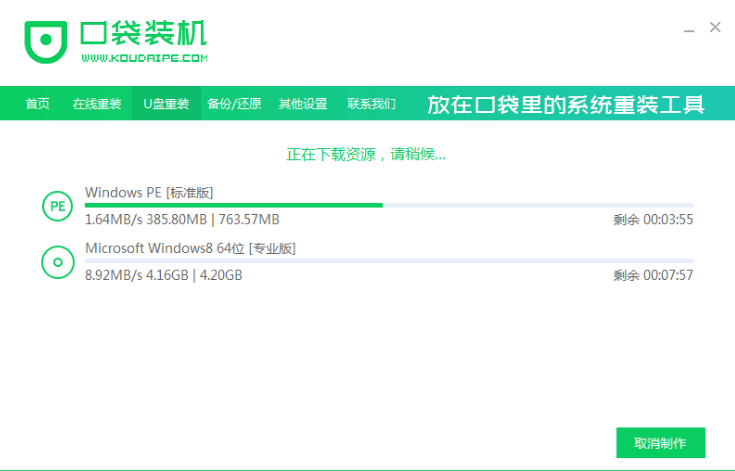Click the 剩余 00:07:57 remaining time

click(653, 275)
